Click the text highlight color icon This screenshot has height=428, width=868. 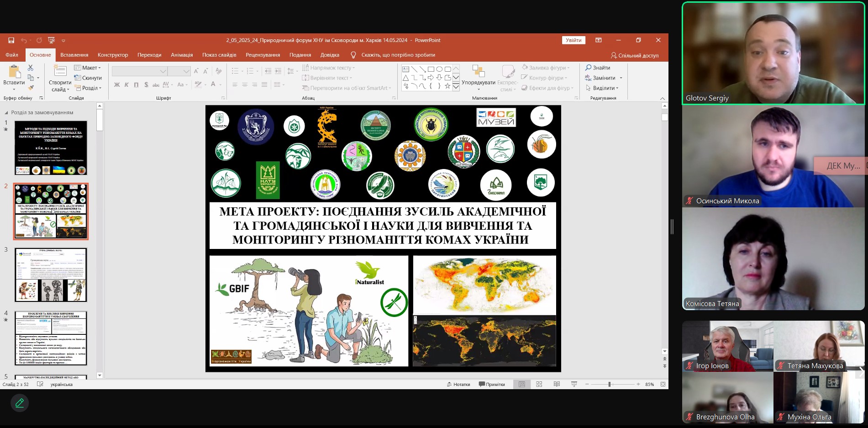198,85
